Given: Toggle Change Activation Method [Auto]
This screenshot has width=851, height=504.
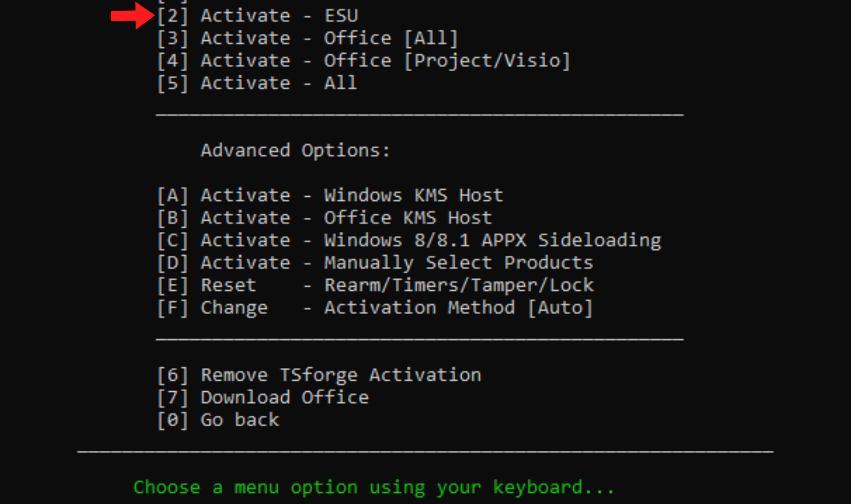Looking at the screenshot, I should [x=375, y=308].
